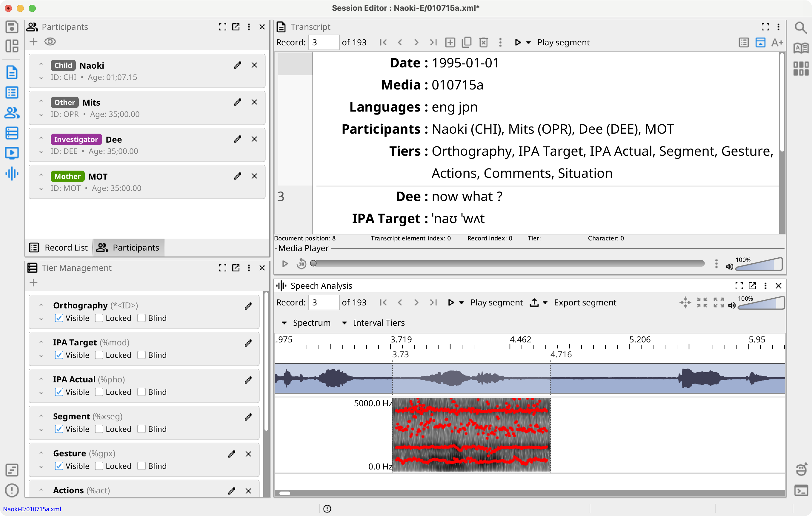This screenshot has height=516, width=812.
Task: Click the Investigator role badge for Dee
Action: point(76,139)
